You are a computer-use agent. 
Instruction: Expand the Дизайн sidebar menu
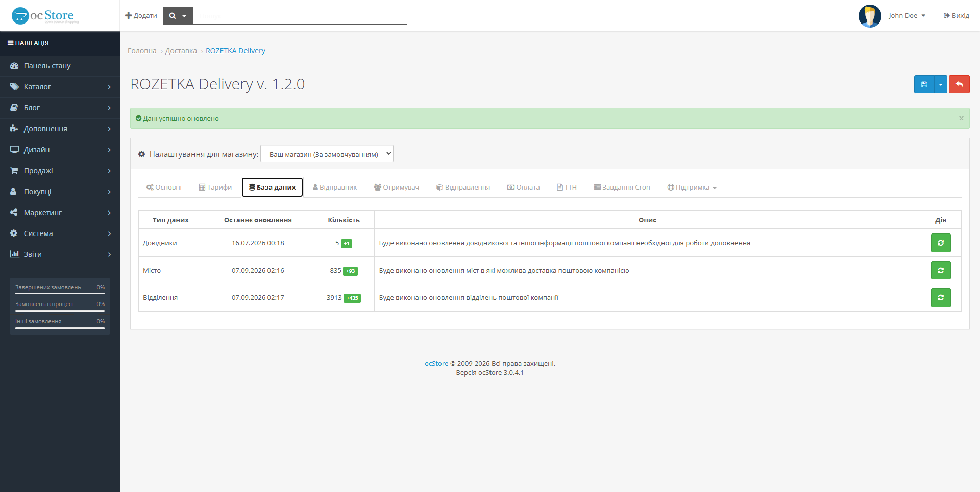(x=60, y=150)
